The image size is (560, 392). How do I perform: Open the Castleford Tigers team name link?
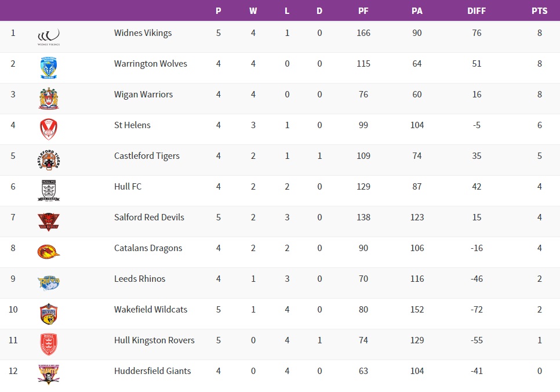tap(147, 156)
